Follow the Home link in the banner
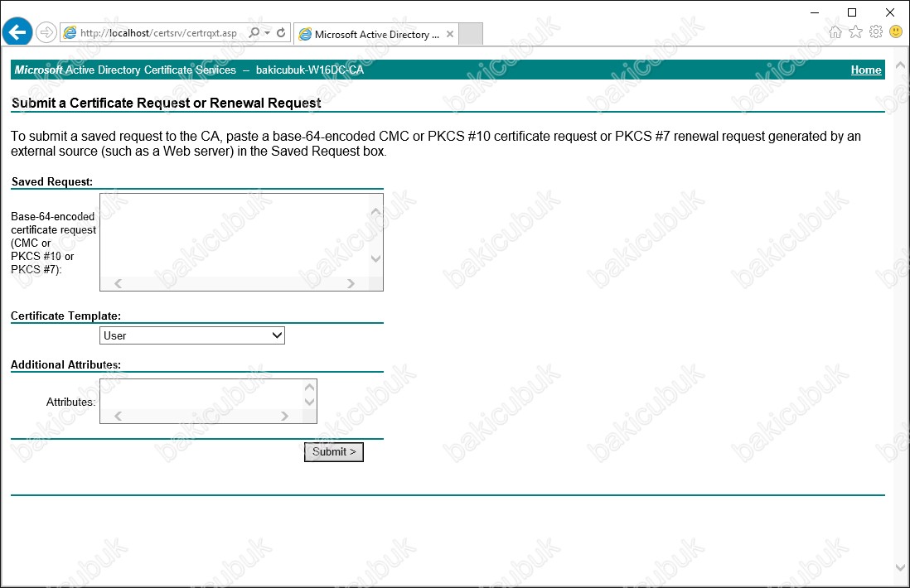The image size is (910, 588). coord(866,70)
